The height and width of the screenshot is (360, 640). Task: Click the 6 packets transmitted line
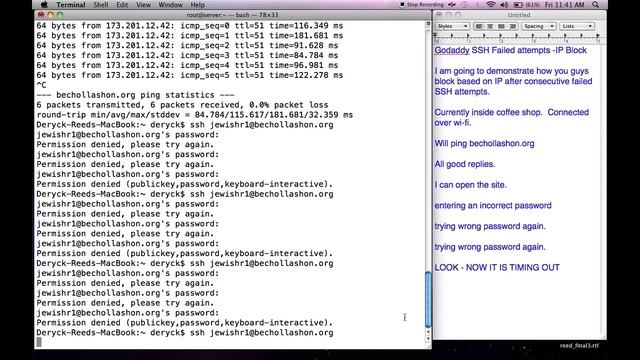pyautogui.click(x=182, y=105)
